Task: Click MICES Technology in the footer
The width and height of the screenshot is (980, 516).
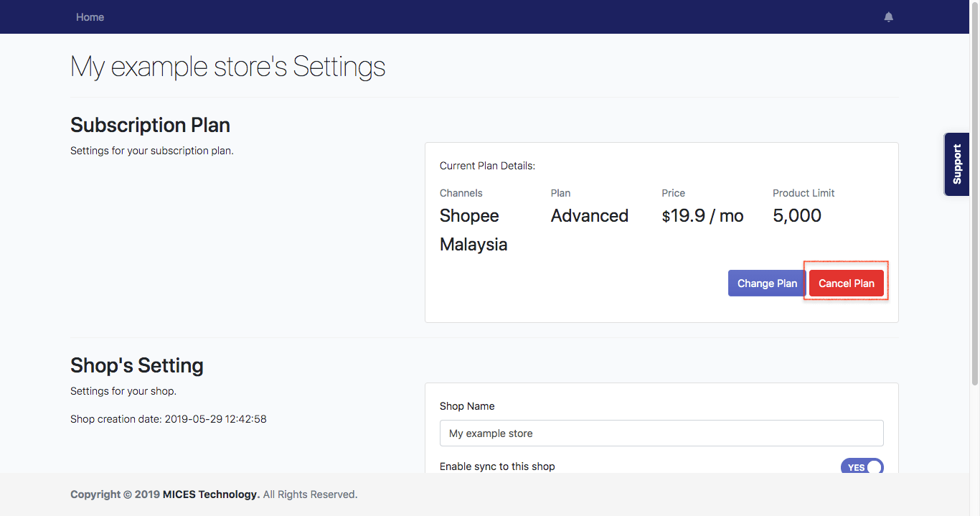Action: [211, 494]
